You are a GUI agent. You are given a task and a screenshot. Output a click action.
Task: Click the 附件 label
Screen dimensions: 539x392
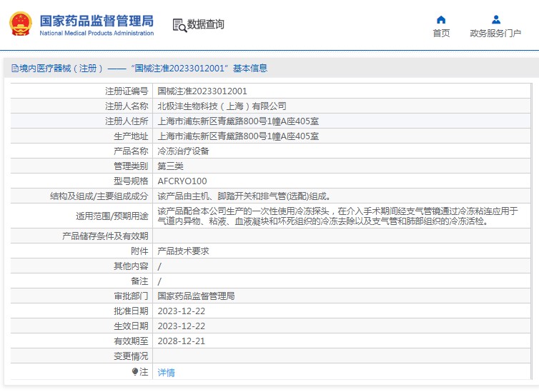tap(139, 251)
